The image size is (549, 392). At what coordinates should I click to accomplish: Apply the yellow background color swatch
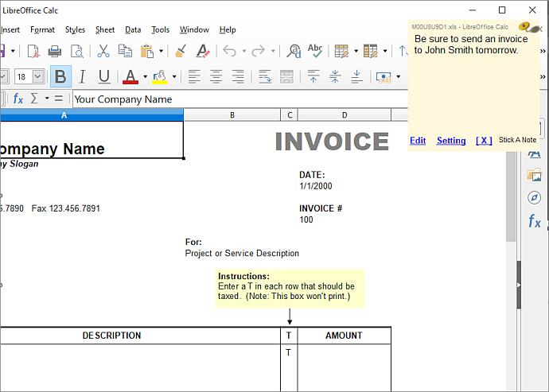[x=159, y=77]
